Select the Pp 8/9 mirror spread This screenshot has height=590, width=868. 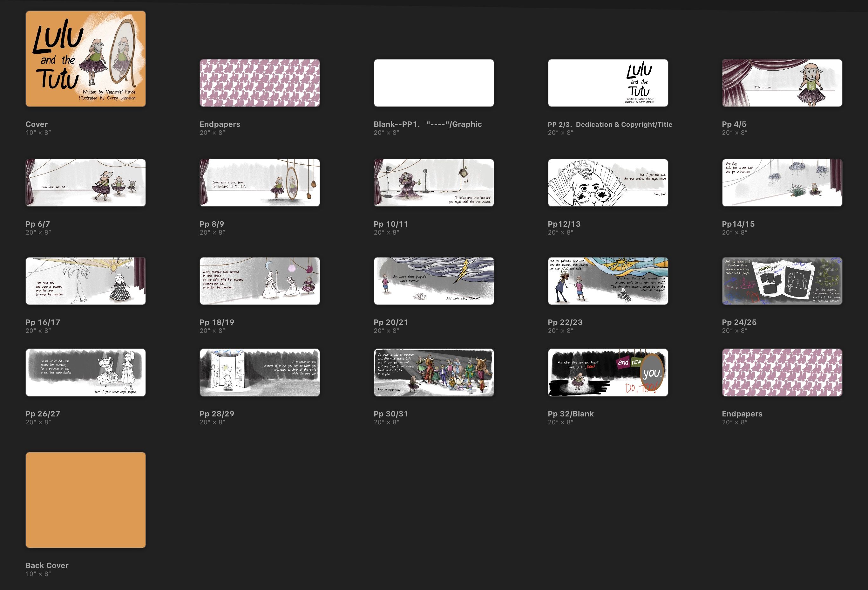(260, 183)
